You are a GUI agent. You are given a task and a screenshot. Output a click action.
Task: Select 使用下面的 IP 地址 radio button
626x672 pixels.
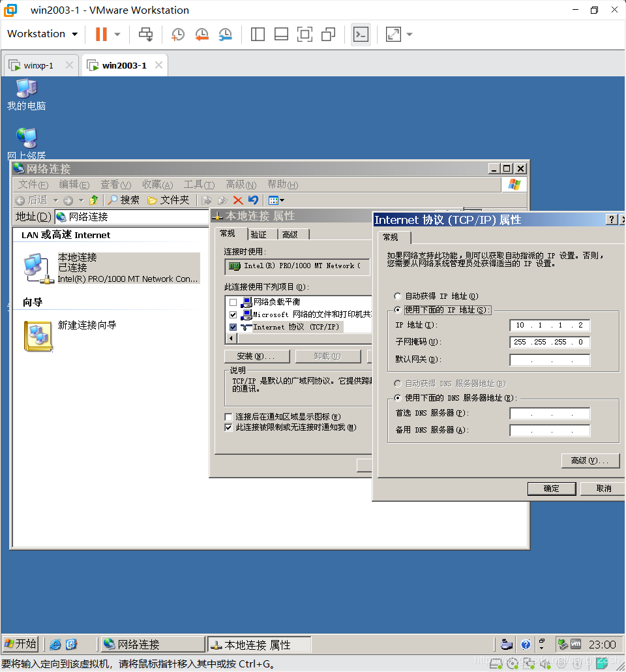398,309
